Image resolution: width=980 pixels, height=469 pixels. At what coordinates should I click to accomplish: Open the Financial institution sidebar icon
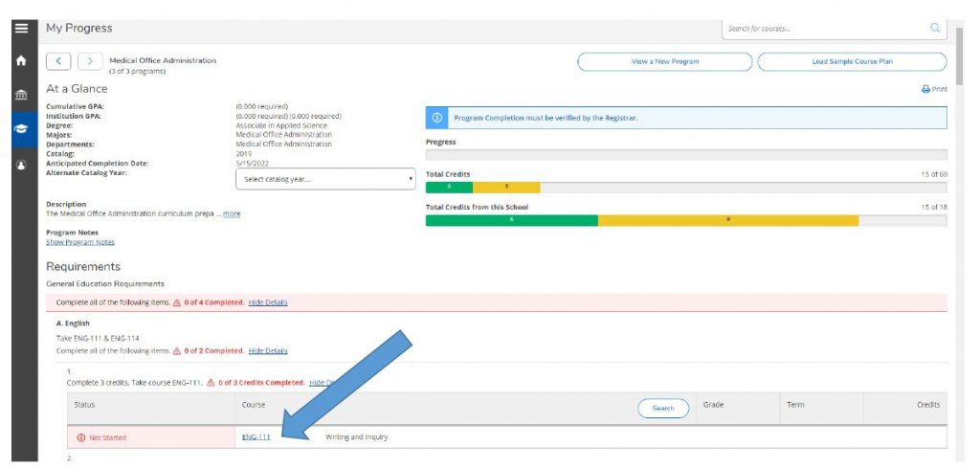pos(21,94)
